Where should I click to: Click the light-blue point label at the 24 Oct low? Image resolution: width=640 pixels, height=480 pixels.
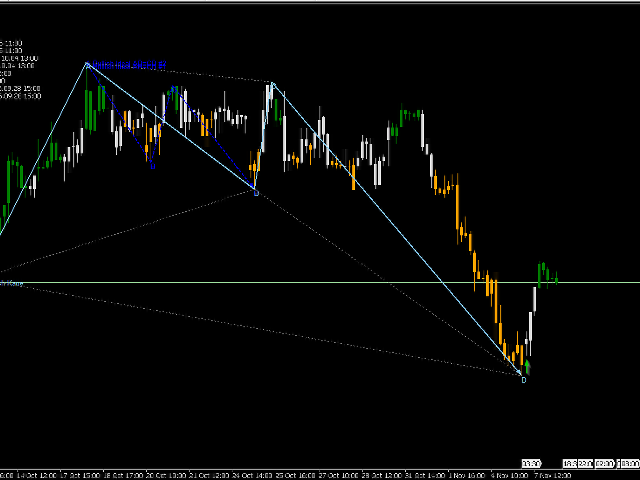pyautogui.click(x=256, y=193)
